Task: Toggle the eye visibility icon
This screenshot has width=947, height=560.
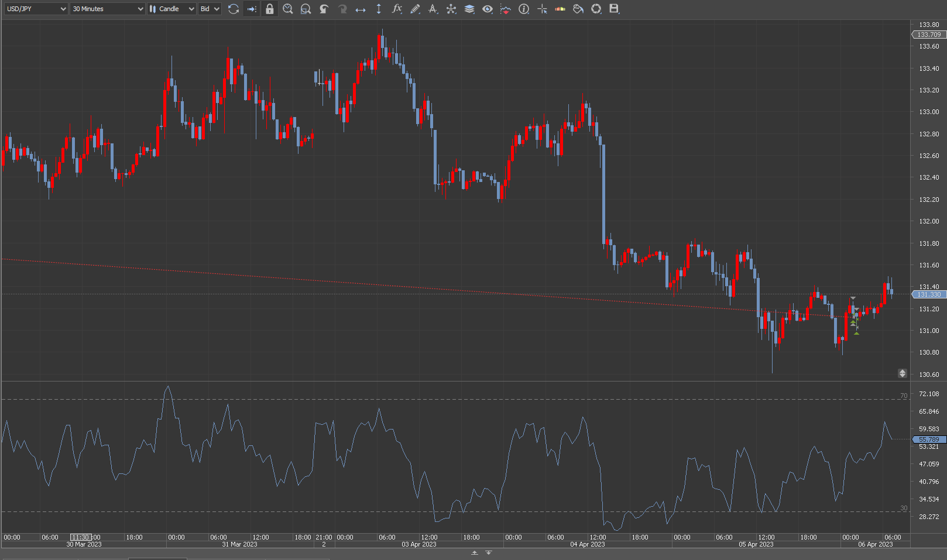Action: (x=487, y=9)
